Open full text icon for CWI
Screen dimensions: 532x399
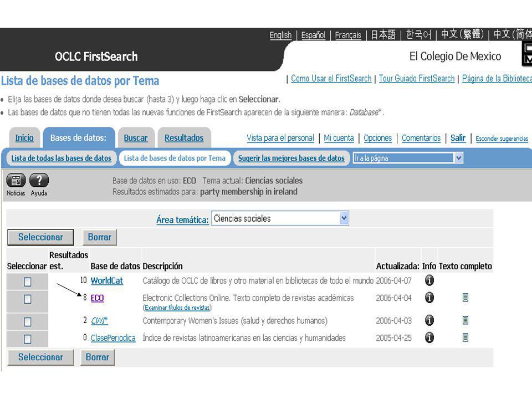pyautogui.click(x=465, y=320)
